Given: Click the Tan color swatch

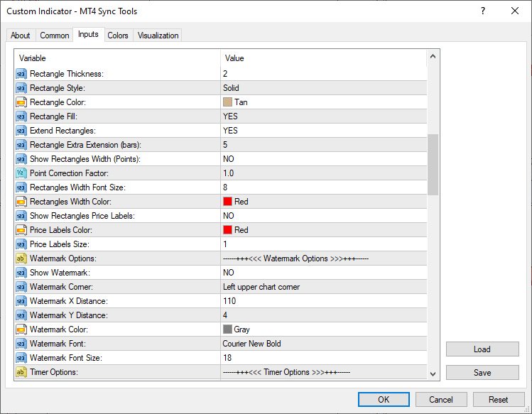Looking at the screenshot, I should pyautogui.click(x=227, y=102).
